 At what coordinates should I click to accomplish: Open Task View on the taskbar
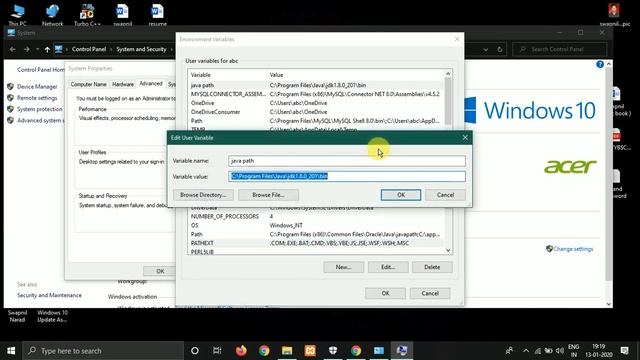click(217, 351)
